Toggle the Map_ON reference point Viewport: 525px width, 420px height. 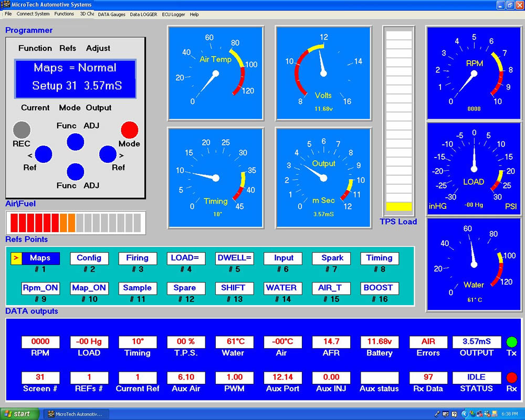(x=89, y=288)
